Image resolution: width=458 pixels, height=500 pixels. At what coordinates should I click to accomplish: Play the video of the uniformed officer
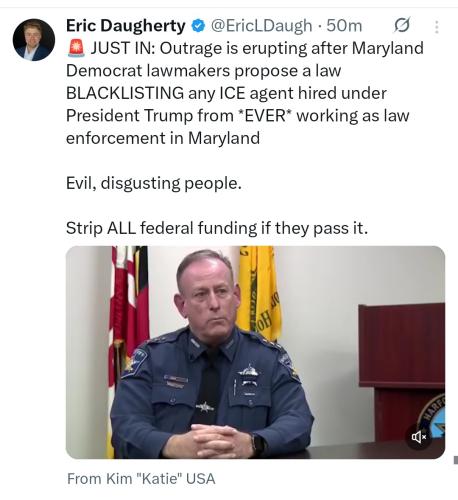click(x=255, y=352)
